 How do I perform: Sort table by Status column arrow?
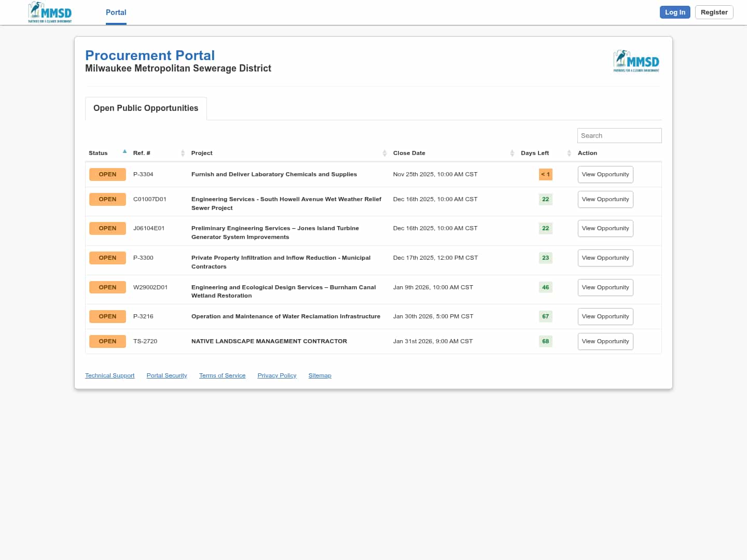(125, 152)
